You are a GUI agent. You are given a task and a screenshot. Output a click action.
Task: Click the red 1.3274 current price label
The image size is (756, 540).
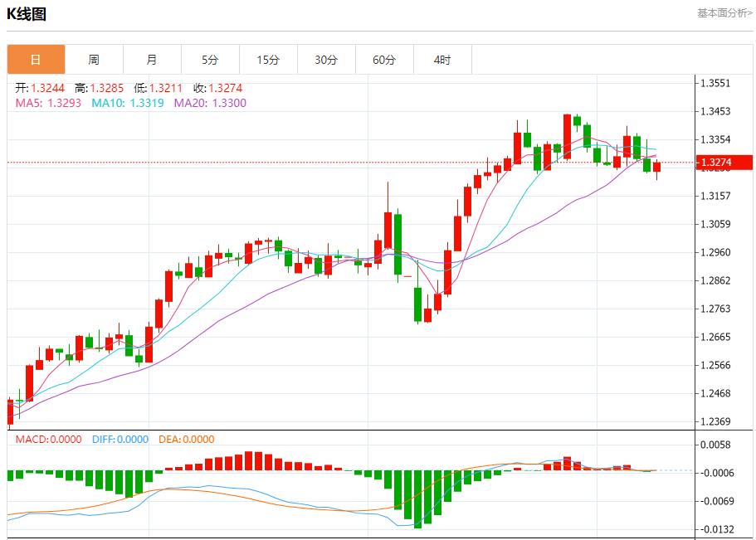point(724,163)
